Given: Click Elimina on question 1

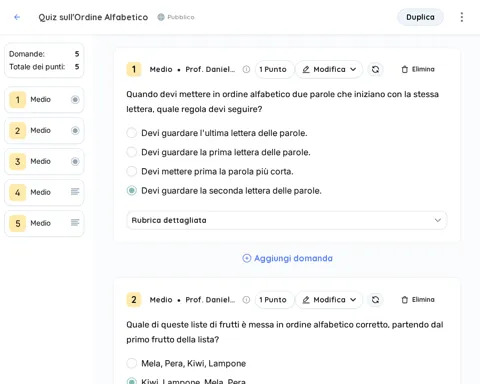Looking at the screenshot, I should tap(418, 69).
